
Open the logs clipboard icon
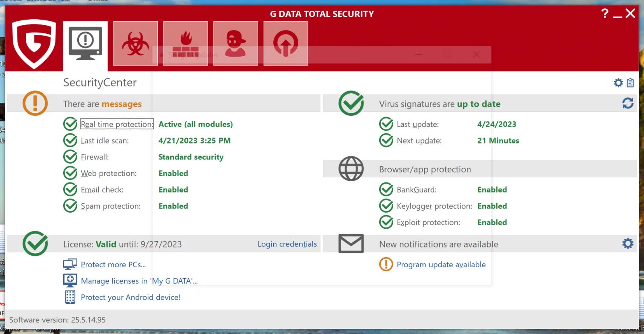tap(630, 83)
